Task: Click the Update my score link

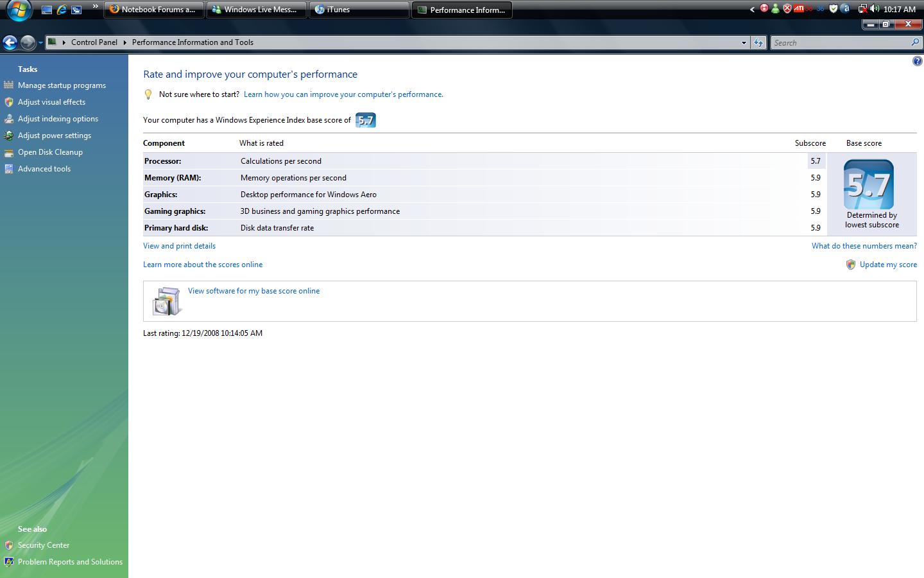Action: point(888,265)
